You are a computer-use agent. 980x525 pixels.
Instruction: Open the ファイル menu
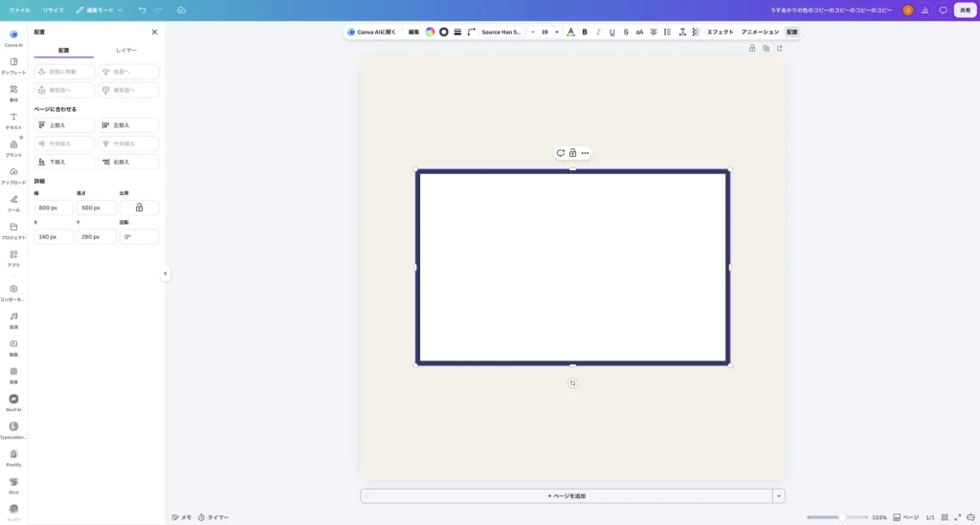tap(19, 10)
